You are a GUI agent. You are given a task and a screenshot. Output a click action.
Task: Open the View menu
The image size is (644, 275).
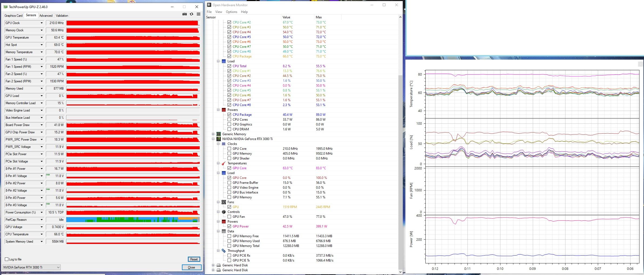219,12
